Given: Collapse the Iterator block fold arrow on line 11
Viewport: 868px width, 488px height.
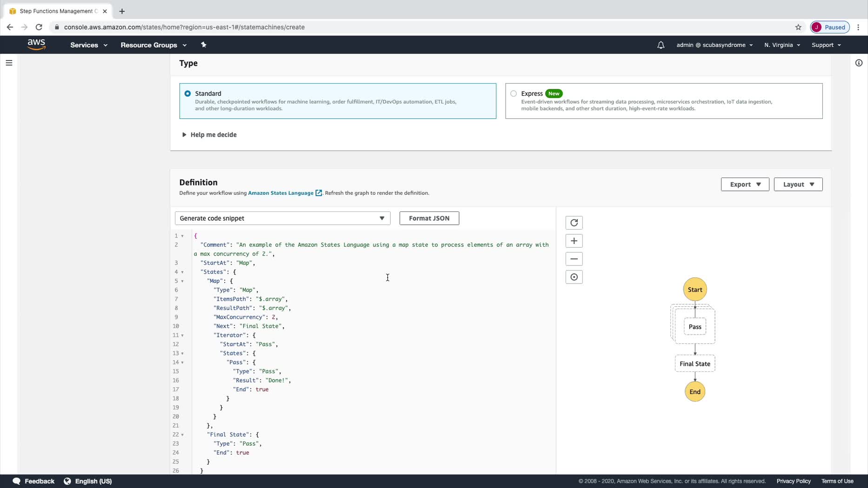Looking at the screenshot, I should tap(182, 336).
